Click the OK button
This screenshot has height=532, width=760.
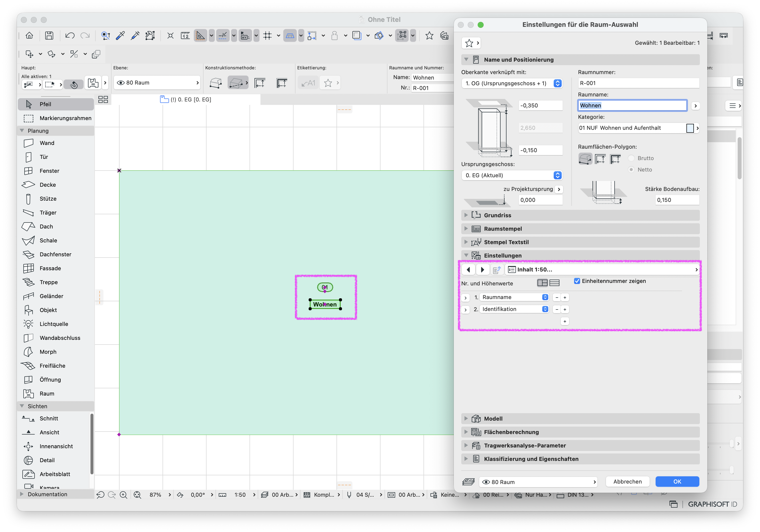point(677,482)
